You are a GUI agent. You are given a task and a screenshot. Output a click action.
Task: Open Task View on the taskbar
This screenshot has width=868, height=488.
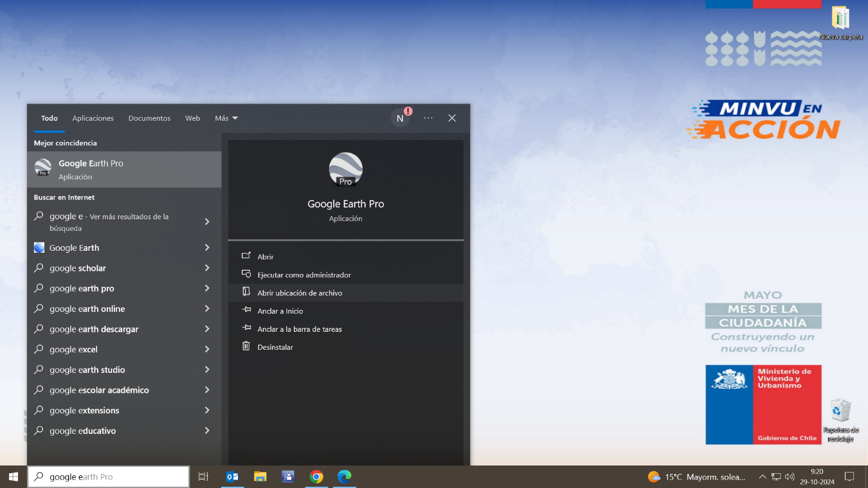coord(203,476)
